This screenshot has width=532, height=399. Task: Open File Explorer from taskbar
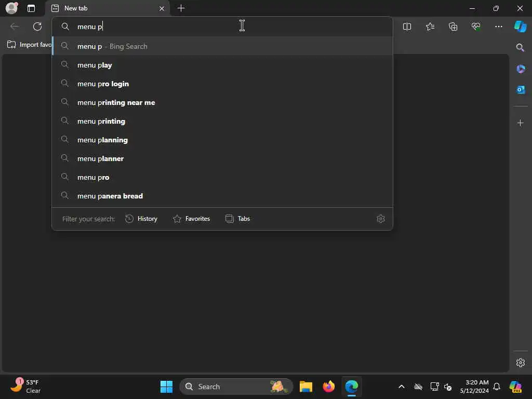[305, 387]
